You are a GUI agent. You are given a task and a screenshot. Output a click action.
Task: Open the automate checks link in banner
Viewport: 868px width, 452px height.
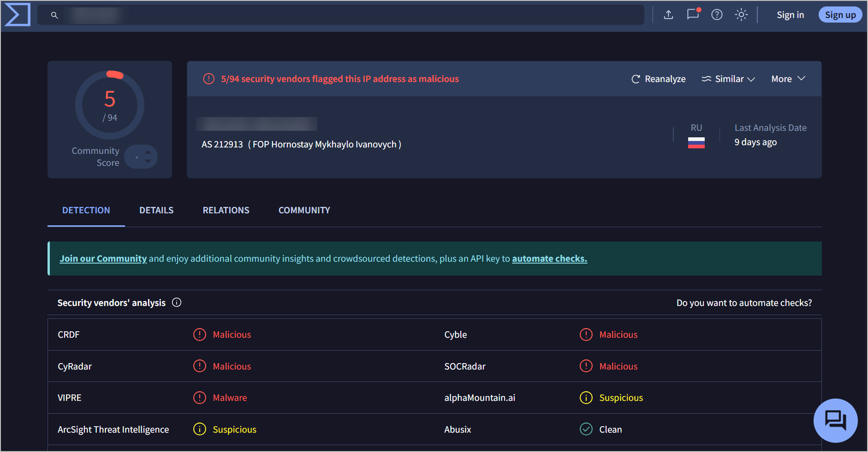549,258
